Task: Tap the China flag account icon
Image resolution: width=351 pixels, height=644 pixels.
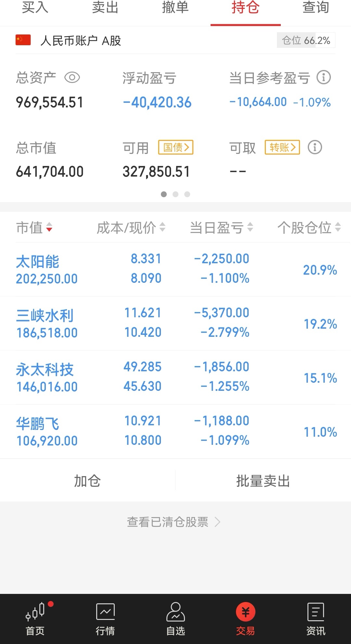Action: point(23,40)
